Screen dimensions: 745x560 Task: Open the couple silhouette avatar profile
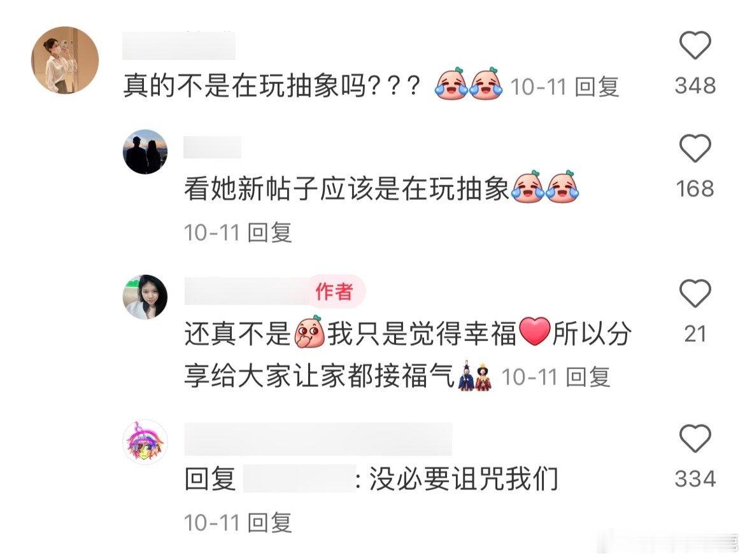coord(145,151)
